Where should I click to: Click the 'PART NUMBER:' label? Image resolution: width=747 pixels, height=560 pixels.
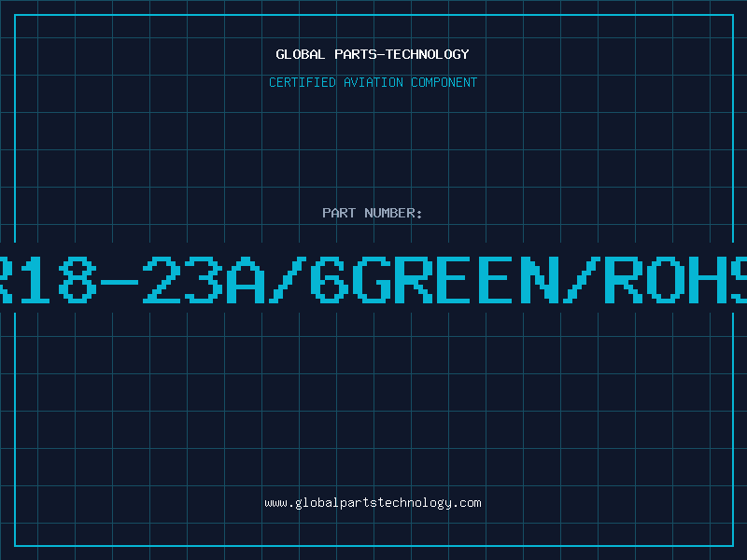pos(373,213)
